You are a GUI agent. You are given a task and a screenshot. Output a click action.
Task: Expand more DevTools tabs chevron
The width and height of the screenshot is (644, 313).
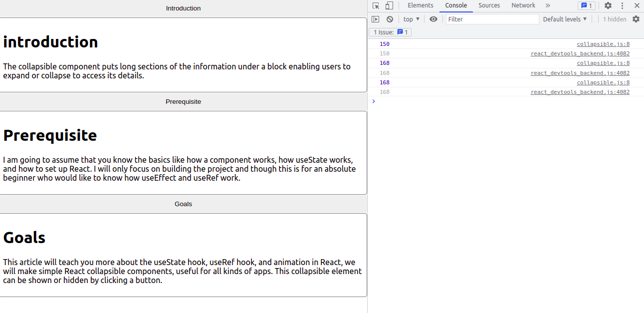(x=548, y=5)
